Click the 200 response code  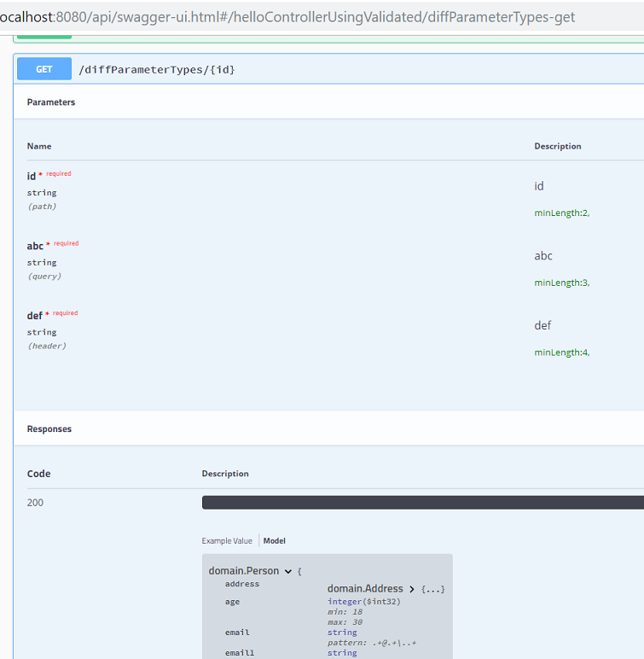pyautogui.click(x=35, y=503)
